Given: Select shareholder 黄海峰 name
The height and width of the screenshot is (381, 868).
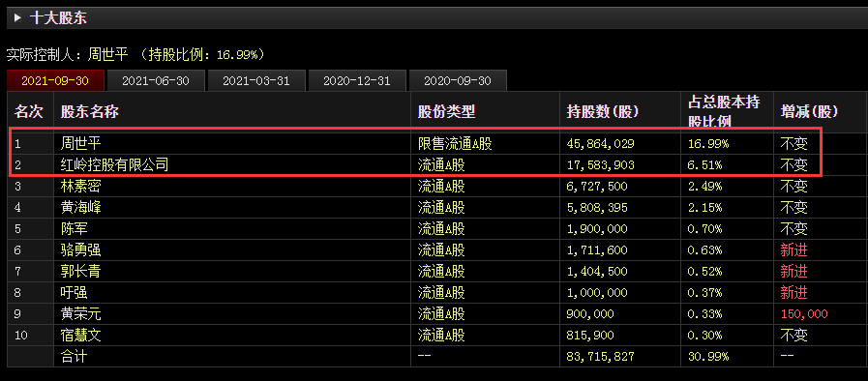Looking at the screenshot, I should [x=81, y=207].
